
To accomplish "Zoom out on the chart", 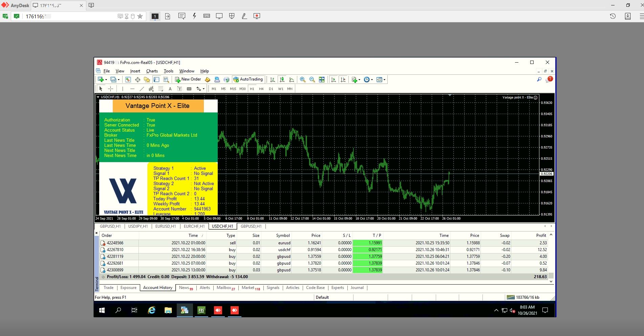I will pos(312,80).
